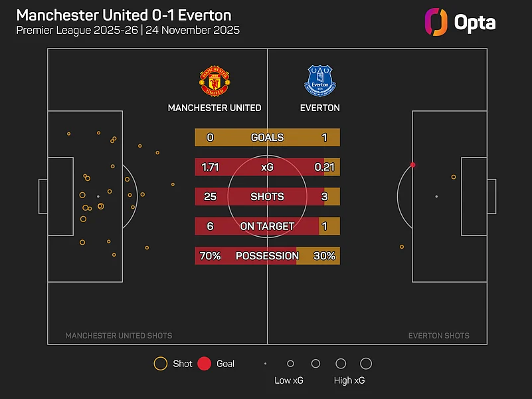
Task: Click the EVERTON SHOTS caption
Action: click(438, 336)
